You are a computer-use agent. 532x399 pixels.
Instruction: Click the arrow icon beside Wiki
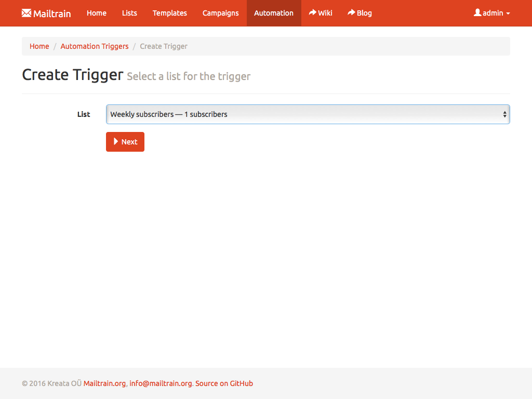[x=313, y=12]
